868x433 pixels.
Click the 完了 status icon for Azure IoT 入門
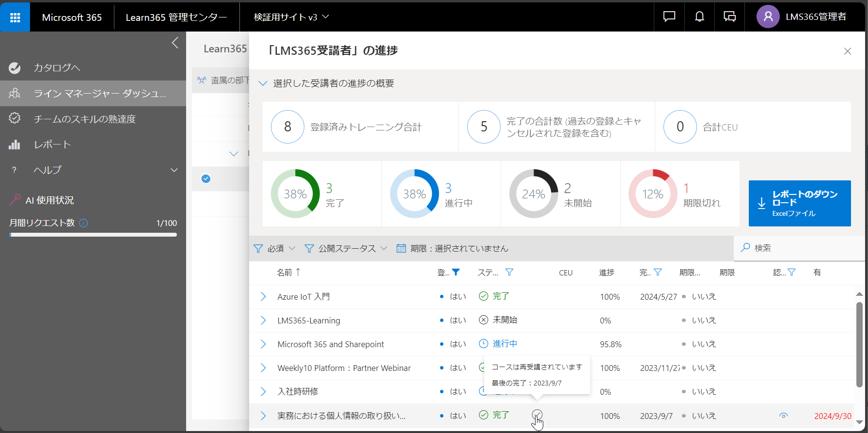(x=483, y=296)
